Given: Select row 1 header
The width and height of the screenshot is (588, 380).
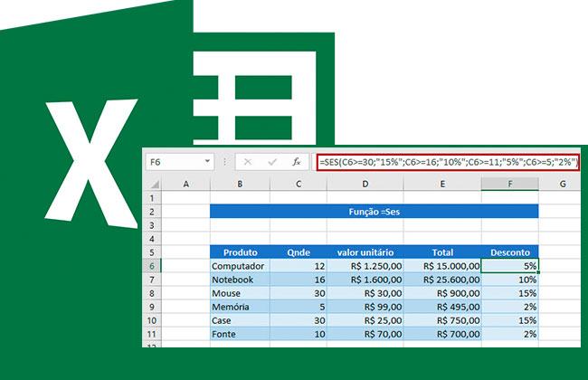Looking at the screenshot, I should pos(152,197).
